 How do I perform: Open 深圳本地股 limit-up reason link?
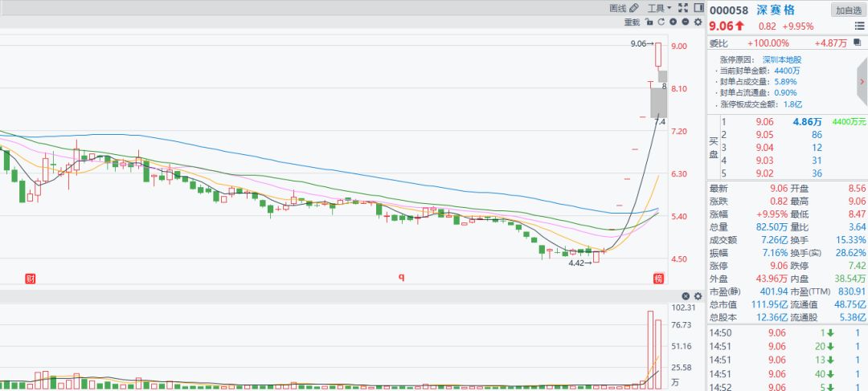coord(782,59)
